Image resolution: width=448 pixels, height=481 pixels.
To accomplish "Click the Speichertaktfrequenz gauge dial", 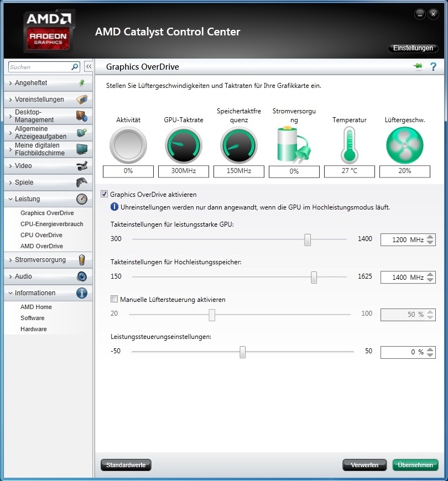I will point(239,145).
